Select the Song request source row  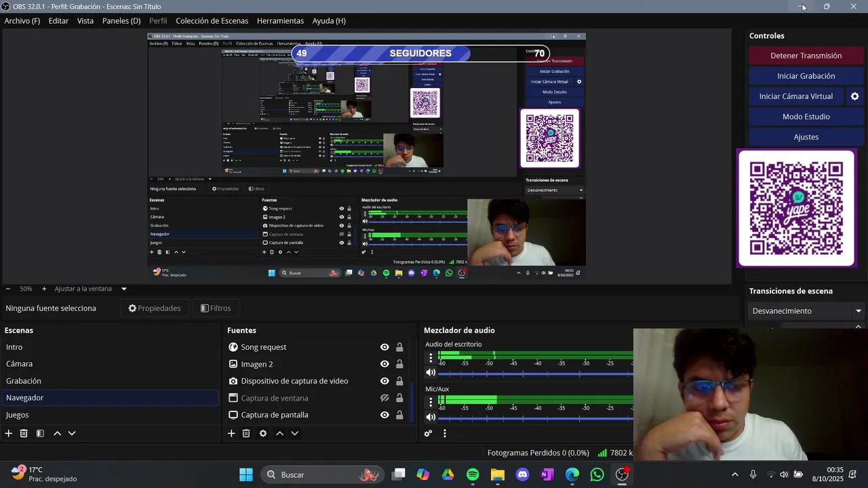pyautogui.click(x=317, y=347)
